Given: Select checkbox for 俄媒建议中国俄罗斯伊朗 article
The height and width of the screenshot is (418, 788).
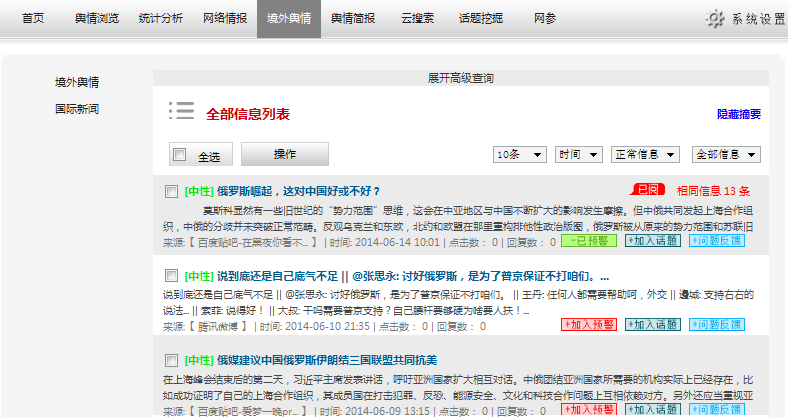Looking at the screenshot, I should 171,359.
